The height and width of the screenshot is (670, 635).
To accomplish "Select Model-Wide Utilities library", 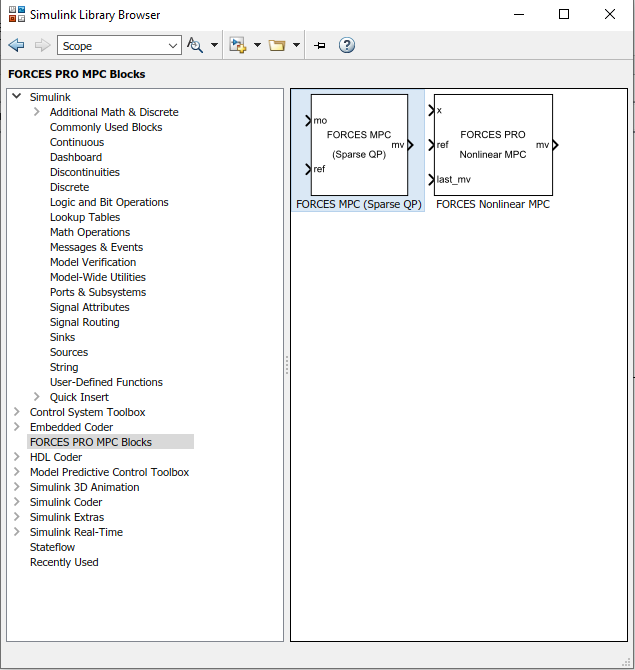I will [97, 276].
